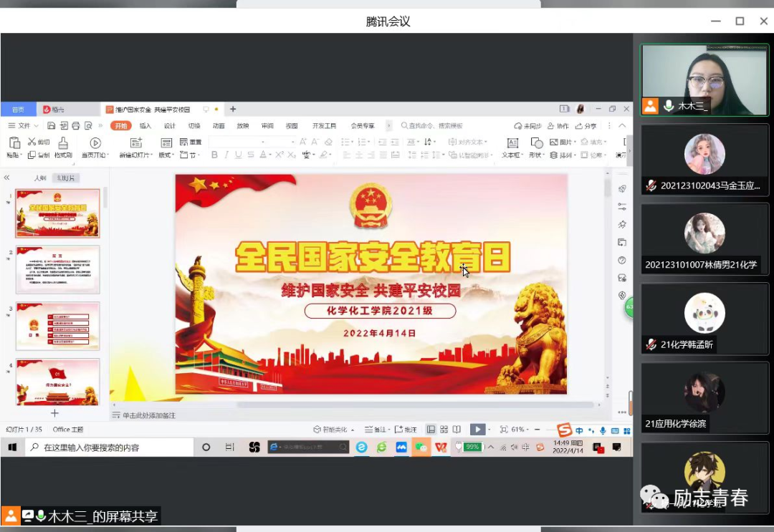Click the Cut (剪切) scissors icon
Image resolution: width=774 pixels, height=532 pixels.
pos(32,142)
